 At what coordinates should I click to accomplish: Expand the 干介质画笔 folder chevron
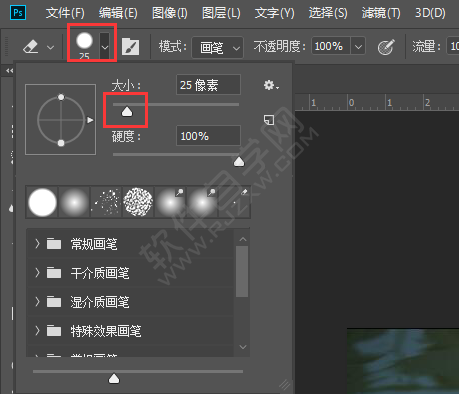click(37, 273)
